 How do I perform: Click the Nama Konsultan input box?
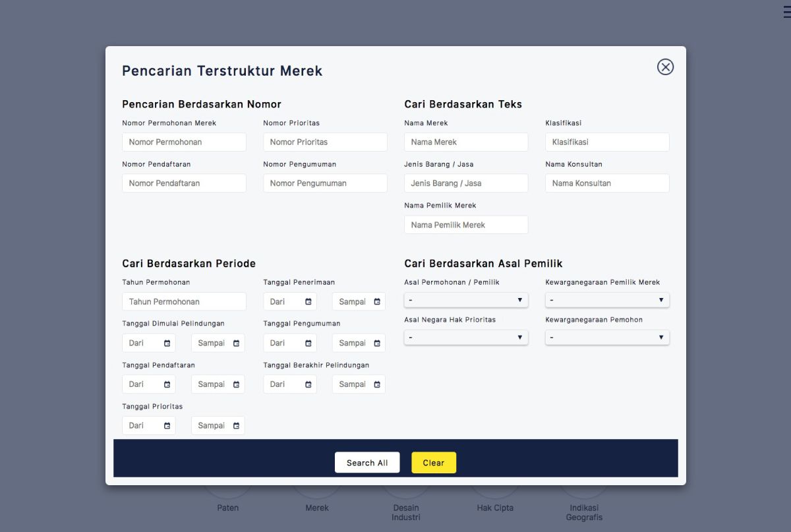(607, 183)
